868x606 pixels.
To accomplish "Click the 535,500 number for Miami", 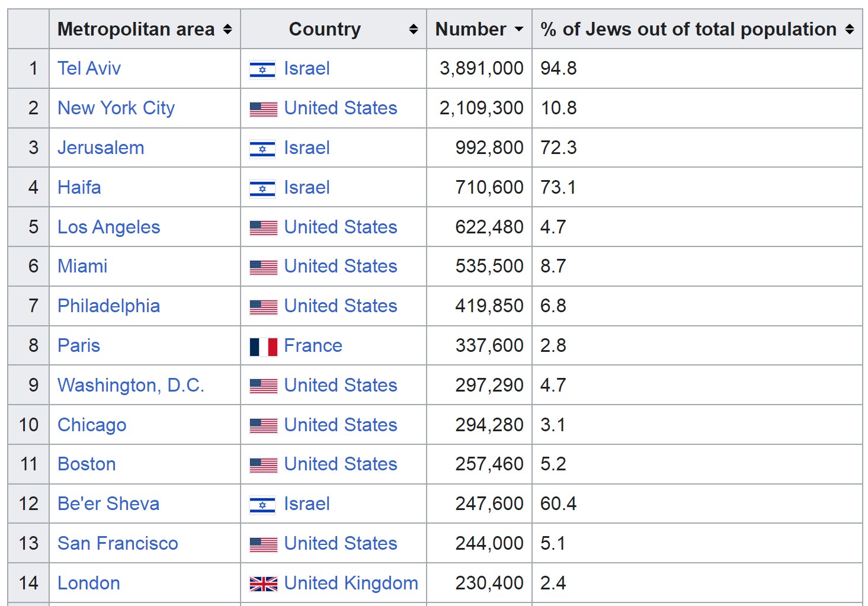I will point(489,266).
